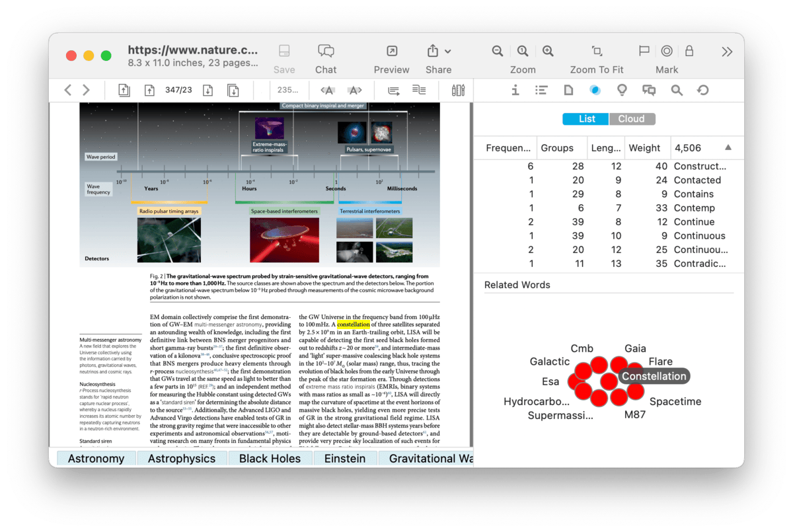The height and width of the screenshot is (532, 793).
Task: Reverse sort order via 4,506 column arrow
Action: (728, 148)
